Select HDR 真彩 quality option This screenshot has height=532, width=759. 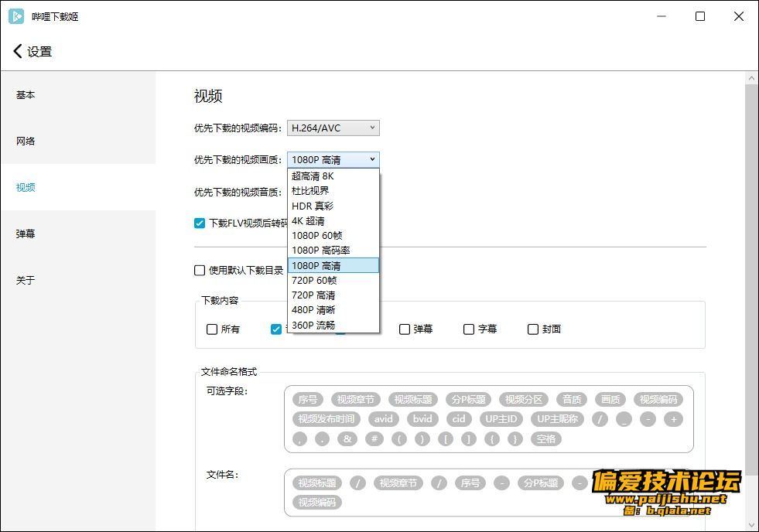pos(333,206)
